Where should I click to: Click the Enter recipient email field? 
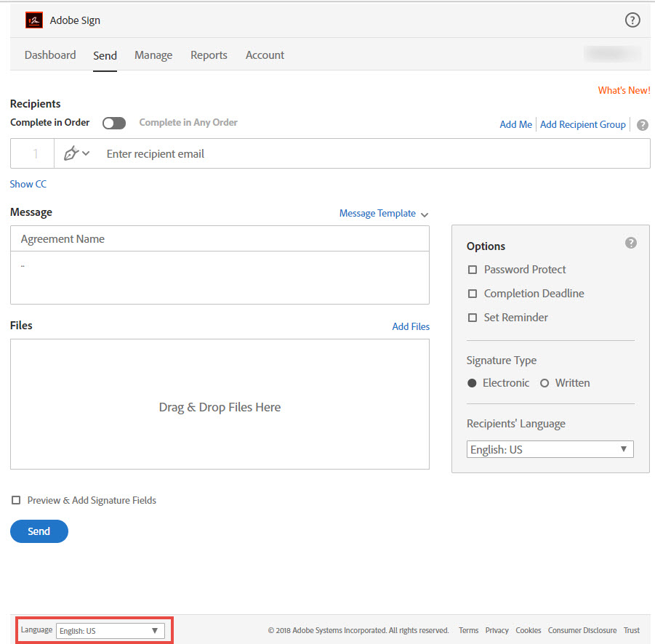pyautogui.click(x=352, y=153)
